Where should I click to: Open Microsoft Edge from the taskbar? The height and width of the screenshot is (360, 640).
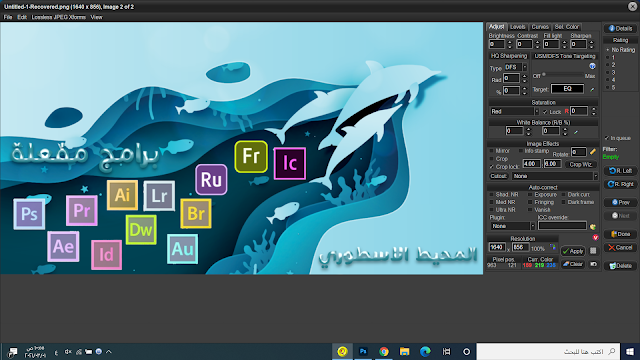(x=425, y=351)
